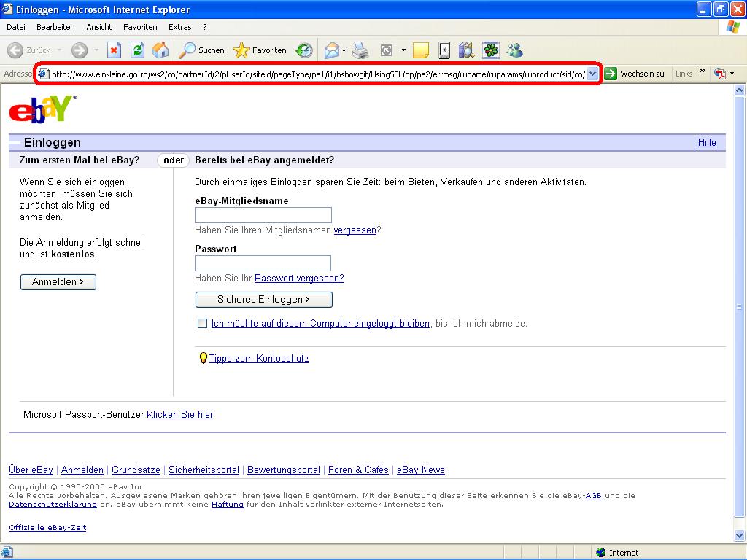Open the Über eBay footer link
Image resolution: width=747 pixels, height=560 pixels.
click(x=31, y=470)
